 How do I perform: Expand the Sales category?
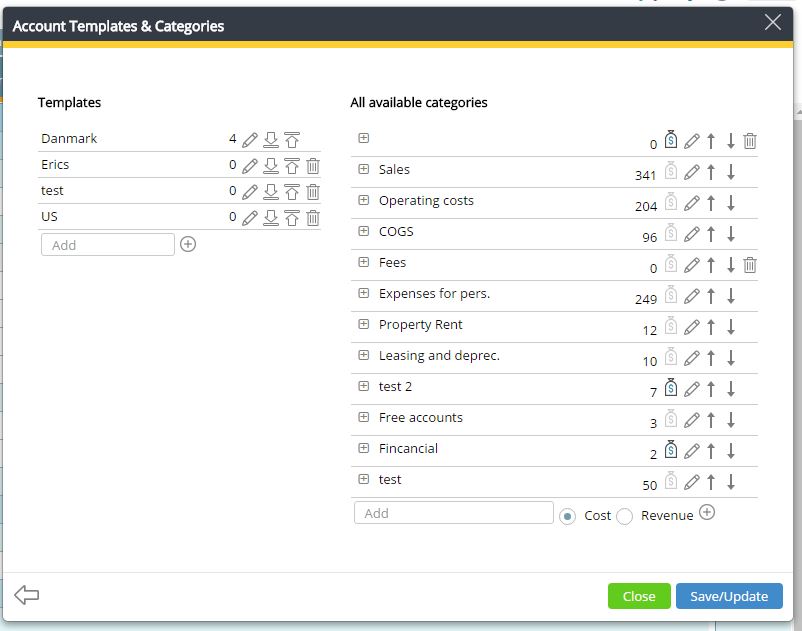tap(364, 170)
